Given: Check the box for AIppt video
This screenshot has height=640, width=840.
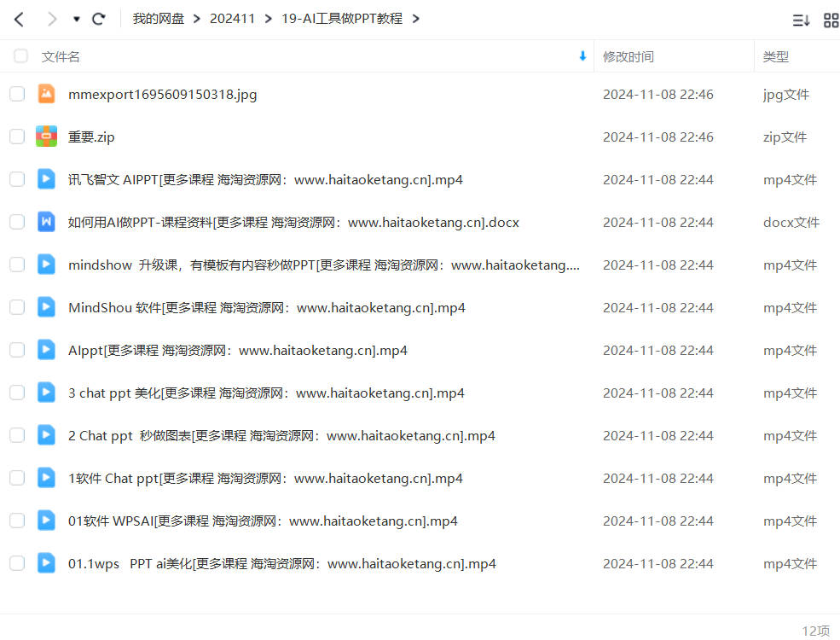Looking at the screenshot, I should (x=17, y=350).
